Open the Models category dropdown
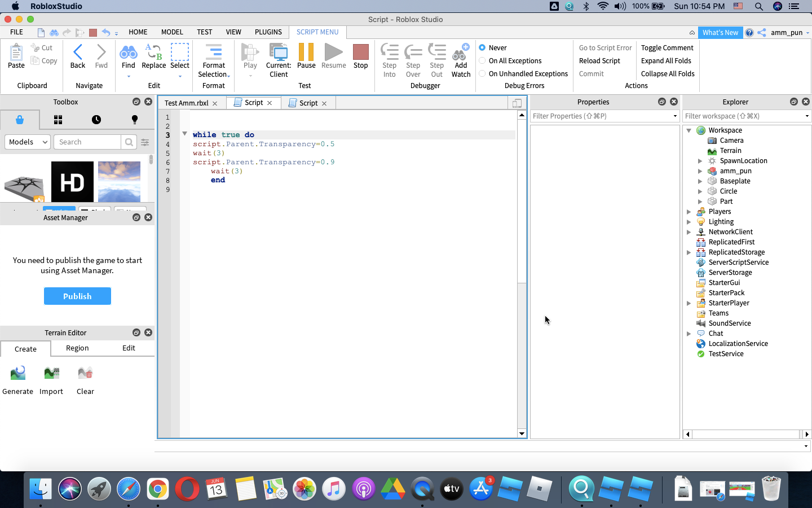Image resolution: width=812 pixels, height=508 pixels. point(28,142)
